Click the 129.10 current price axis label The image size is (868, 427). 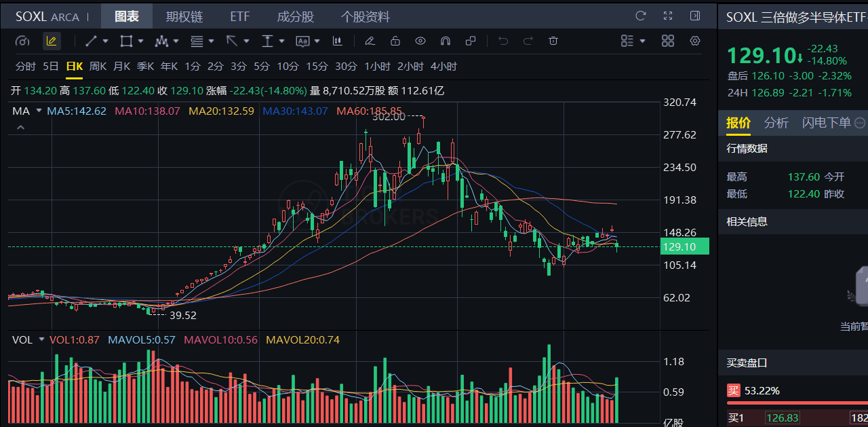click(686, 246)
